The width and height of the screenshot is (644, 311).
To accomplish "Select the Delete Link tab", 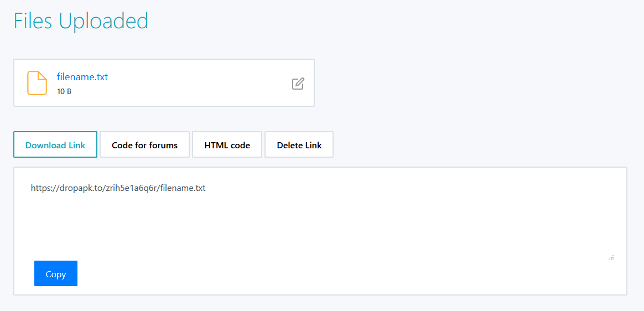I will pos(299,145).
